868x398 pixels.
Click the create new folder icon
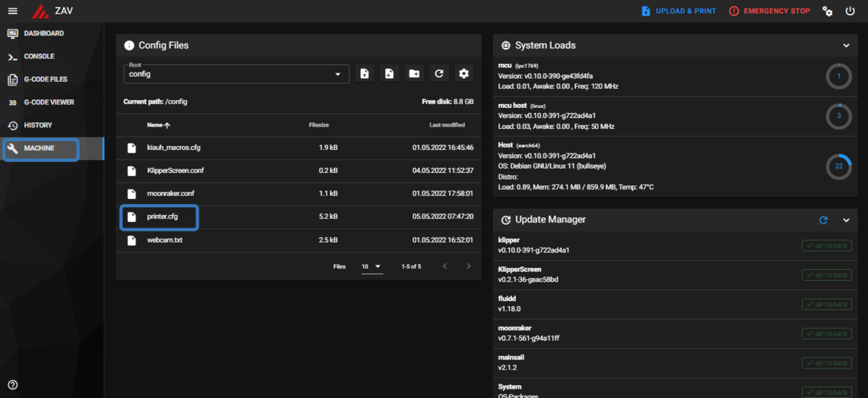[x=414, y=74]
